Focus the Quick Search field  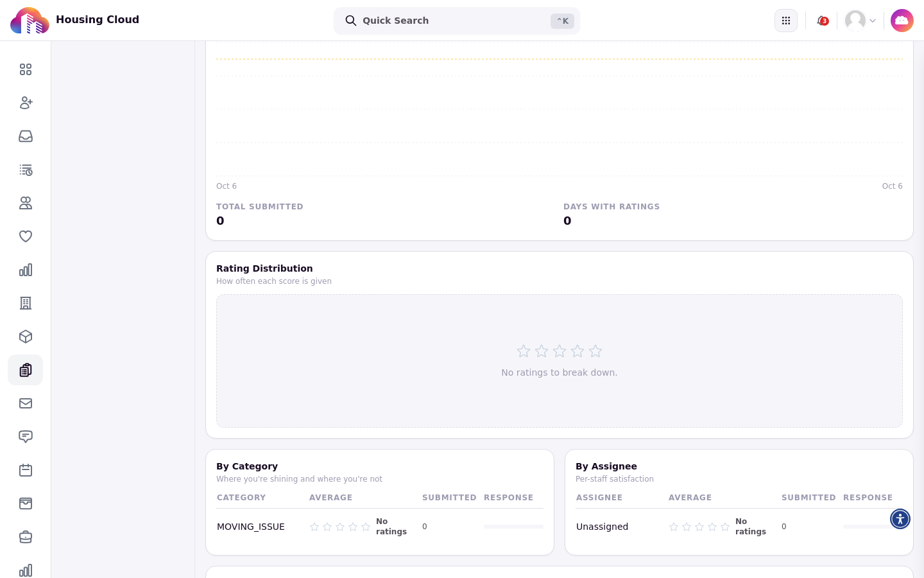[x=457, y=21]
